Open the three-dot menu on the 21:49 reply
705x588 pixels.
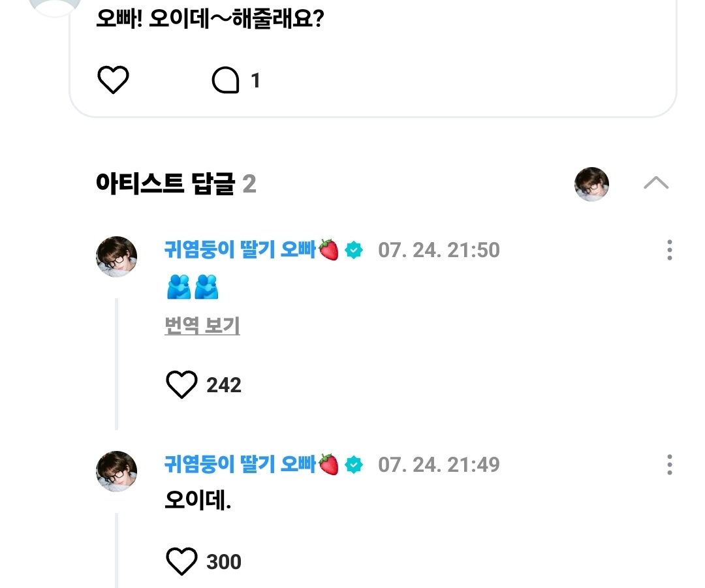click(x=669, y=465)
